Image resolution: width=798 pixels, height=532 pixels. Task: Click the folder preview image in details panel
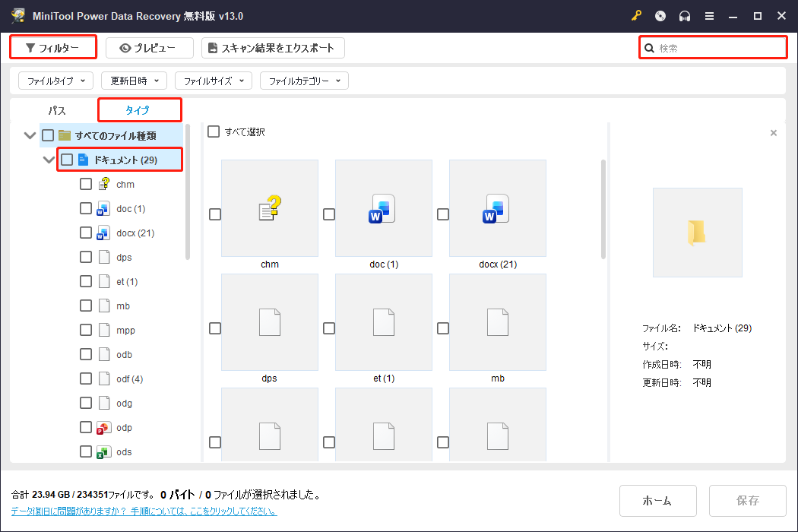697,233
